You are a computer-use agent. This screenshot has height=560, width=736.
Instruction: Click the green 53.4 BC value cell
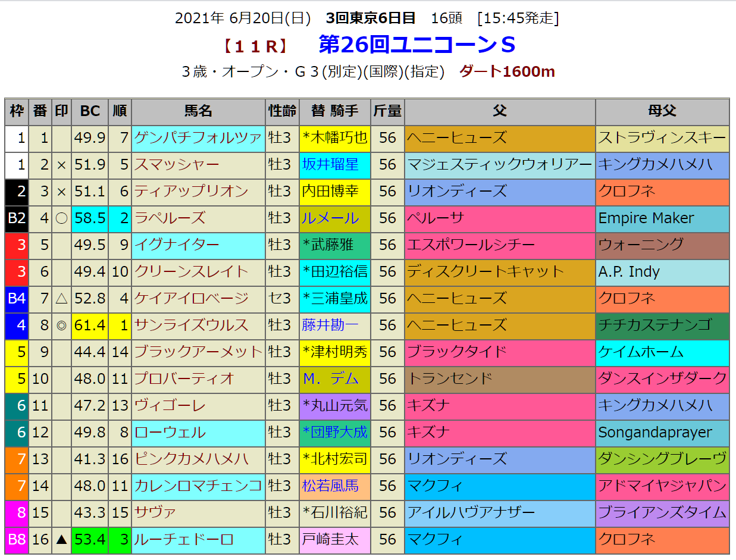point(90,540)
